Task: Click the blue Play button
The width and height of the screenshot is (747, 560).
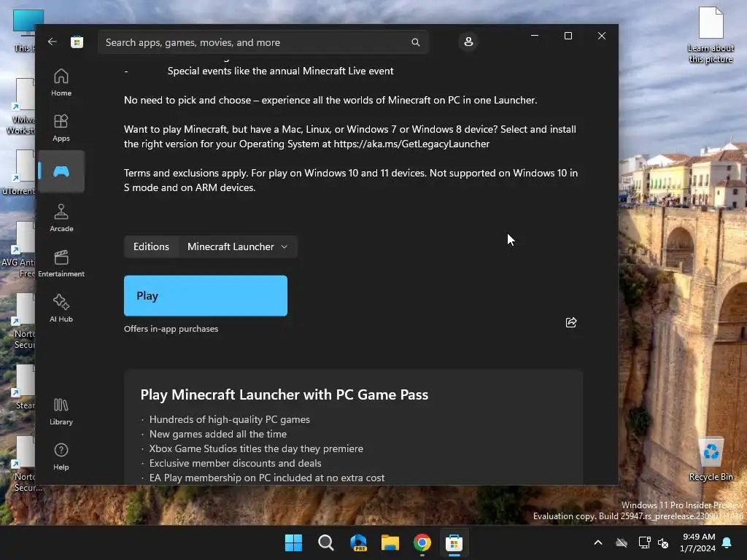Action: (205, 296)
